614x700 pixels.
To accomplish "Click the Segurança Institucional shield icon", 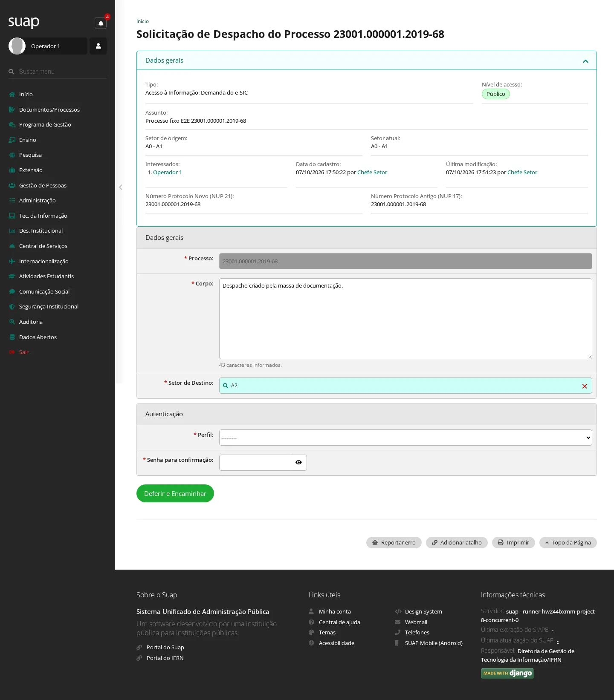I will 12,307.
